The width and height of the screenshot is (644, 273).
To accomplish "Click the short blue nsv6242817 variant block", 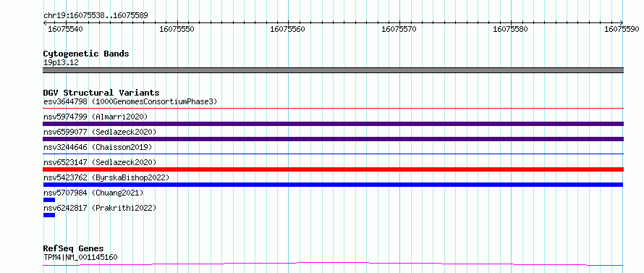I will tap(49, 215).
